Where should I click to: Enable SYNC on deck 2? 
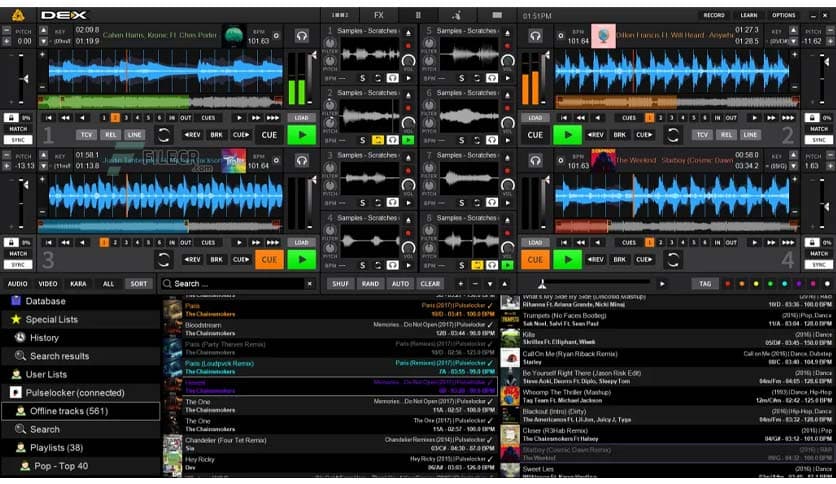pos(819,140)
